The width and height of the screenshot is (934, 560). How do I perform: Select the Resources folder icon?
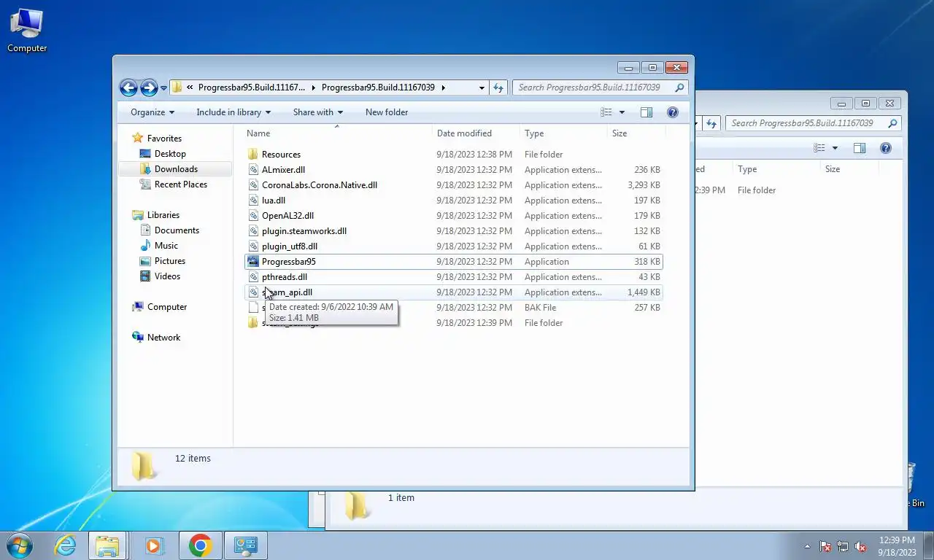(x=253, y=155)
